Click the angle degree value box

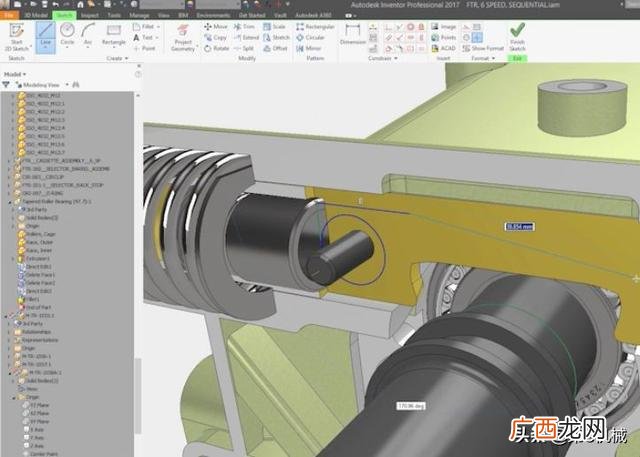click(x=411, y=406)
